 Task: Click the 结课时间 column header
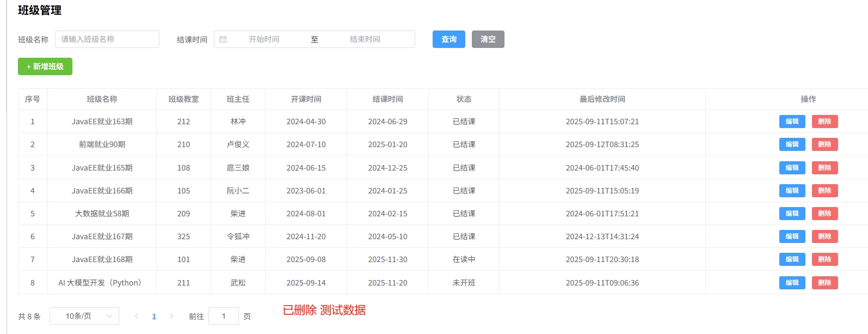388,99
